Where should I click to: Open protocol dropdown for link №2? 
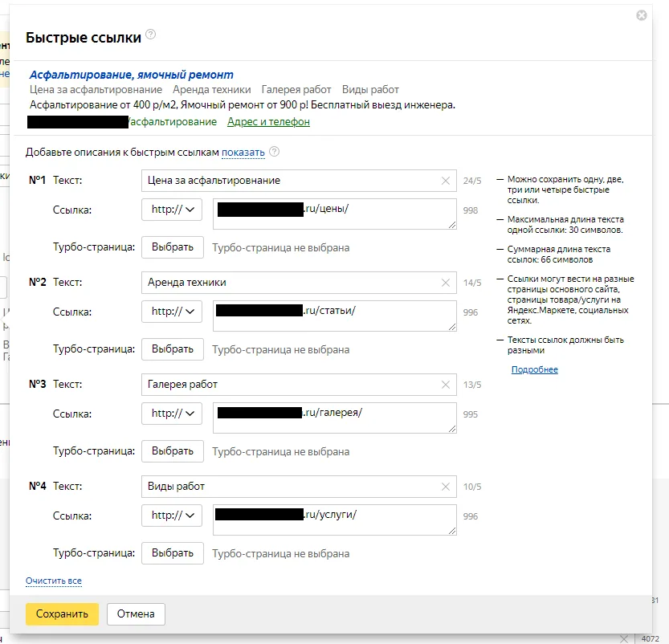click(x=172, y=312)
